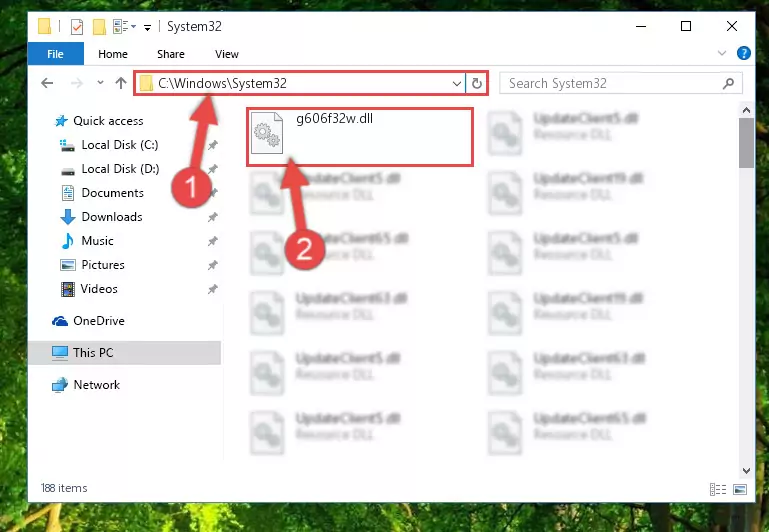This screenshot has height=532, width=769.
Task: Click the search magnifier icon
Action: tap(729, 83)
